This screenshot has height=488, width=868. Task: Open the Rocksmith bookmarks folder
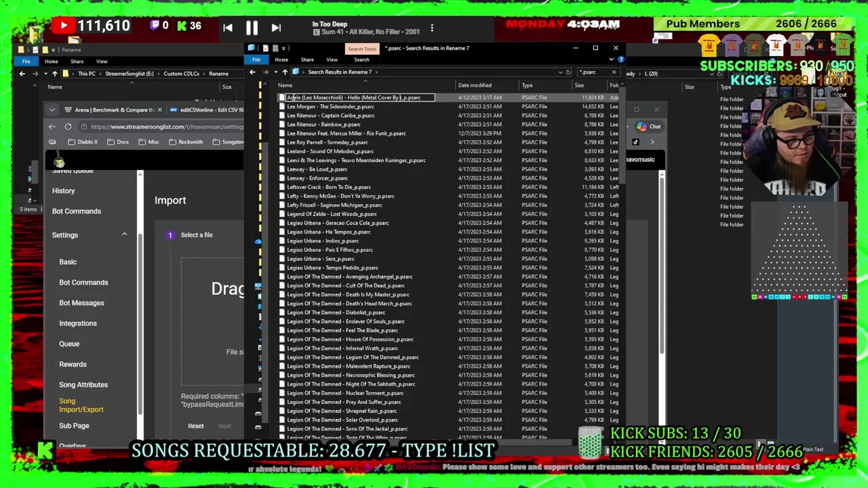pos(185,142)
